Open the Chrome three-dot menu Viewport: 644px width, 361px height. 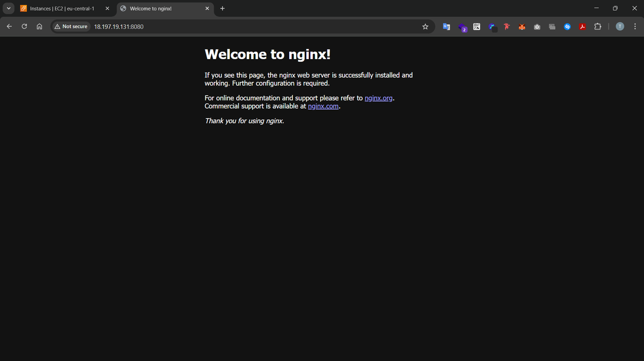[635, 26]
